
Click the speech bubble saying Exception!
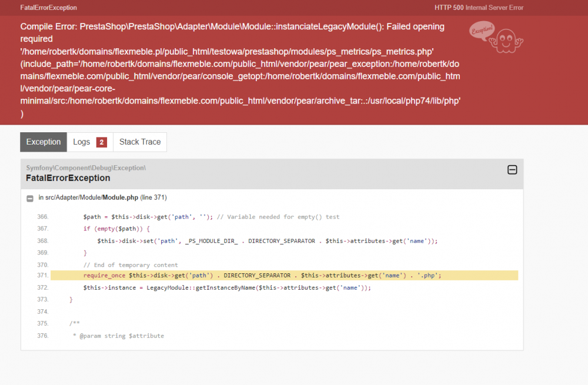pos(482,31)
